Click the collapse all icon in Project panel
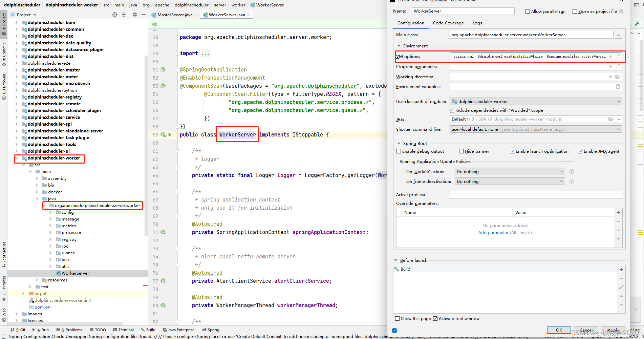This screenshot has width=644, height=339. pos(124,15)
